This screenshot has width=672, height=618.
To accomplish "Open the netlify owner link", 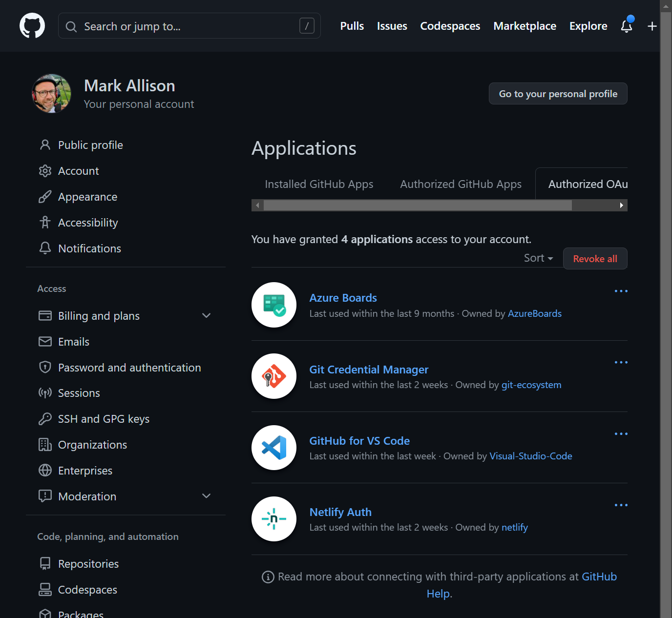I will 515,527.
